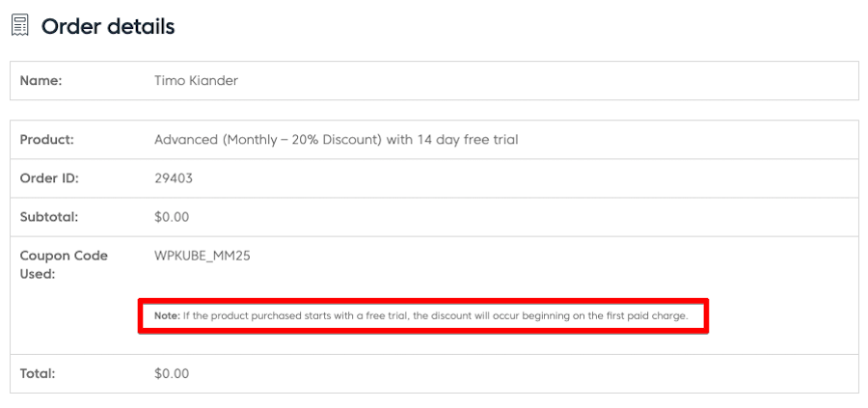
Task: Select the name Timo Kiander
Action: tap(196, 81)
